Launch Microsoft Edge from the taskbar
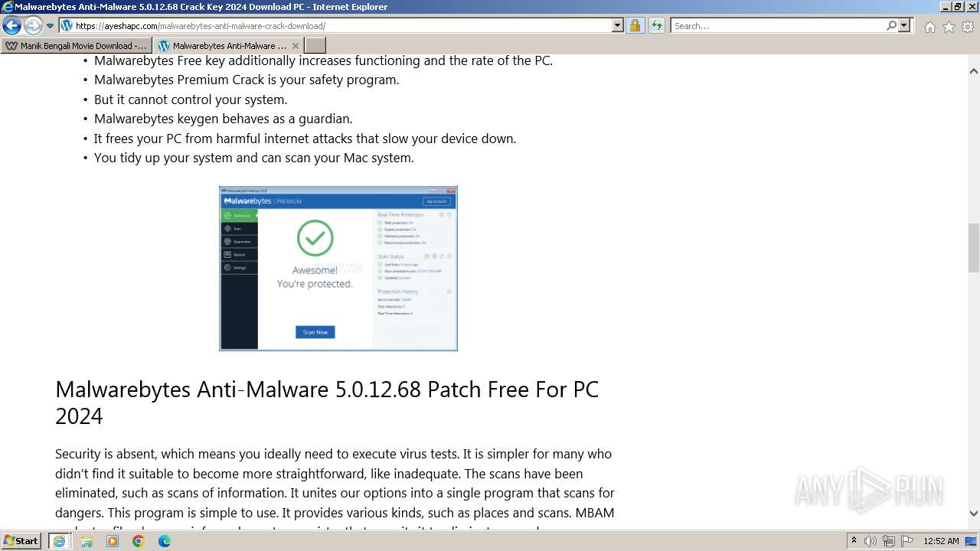The image size is (980, 551). pyautogui.click(x=165, y=541)
